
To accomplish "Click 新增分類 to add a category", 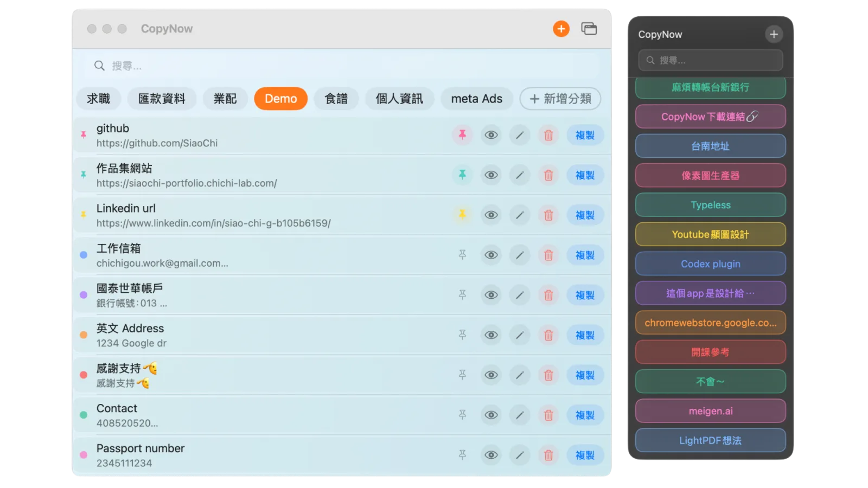I will tap(560, 99).
